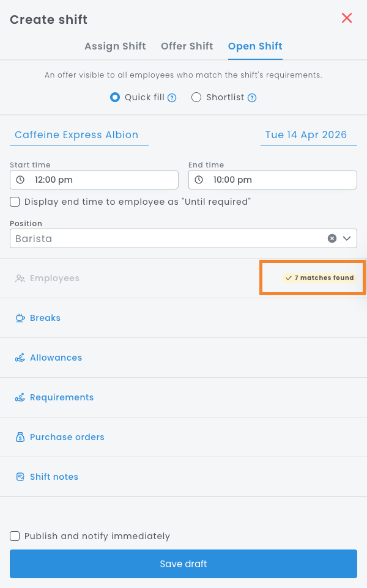
Task: Click the End time clock icon
Action: click(x=199, y=180)
